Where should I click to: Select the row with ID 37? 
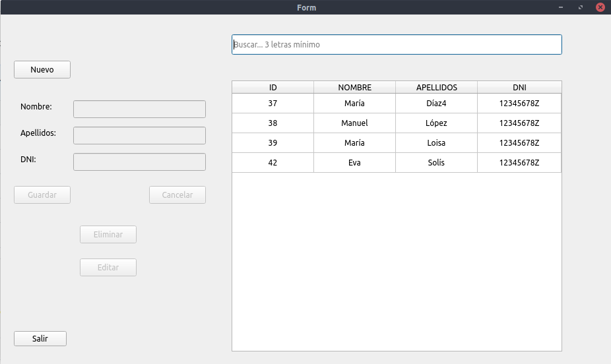click(273, 104)
